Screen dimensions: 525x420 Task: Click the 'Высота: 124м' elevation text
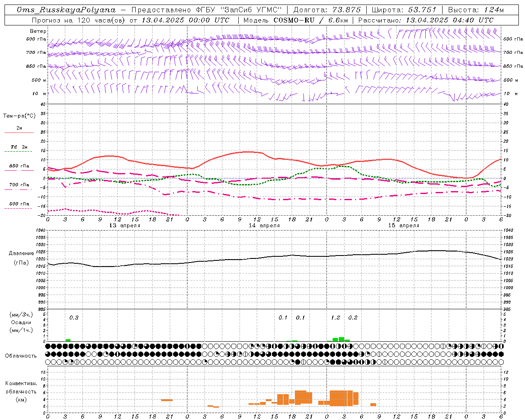tap(476, 10)
